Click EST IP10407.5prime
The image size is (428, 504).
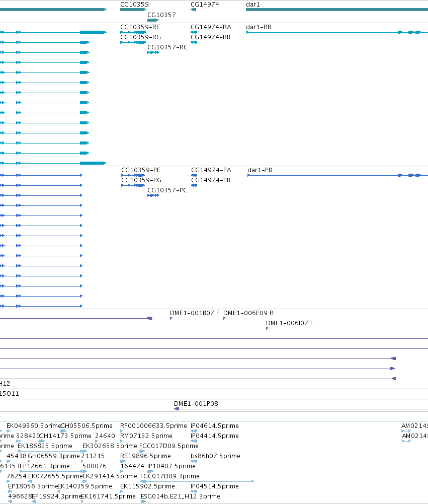[172, 466]
